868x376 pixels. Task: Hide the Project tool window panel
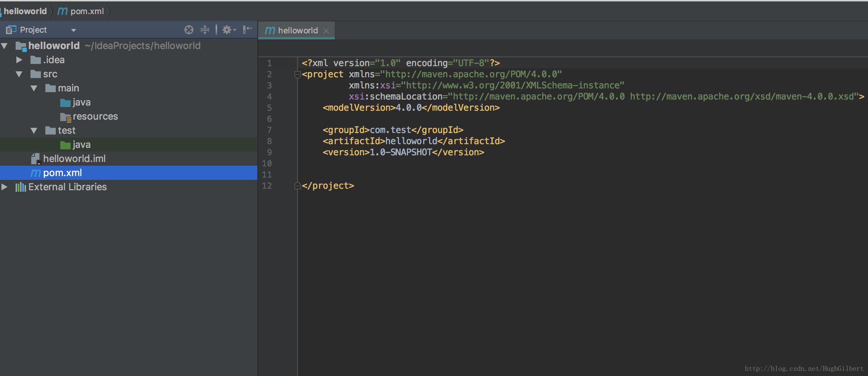click(x=247, y=30)
